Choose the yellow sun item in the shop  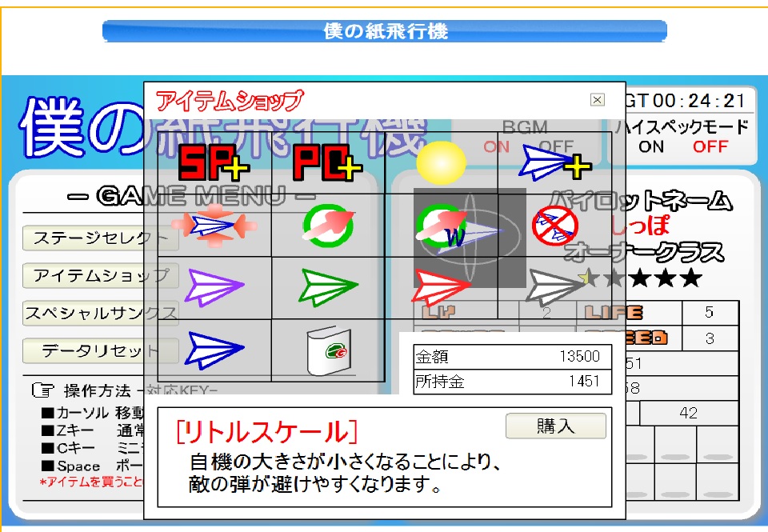click(x=442, y=162)
